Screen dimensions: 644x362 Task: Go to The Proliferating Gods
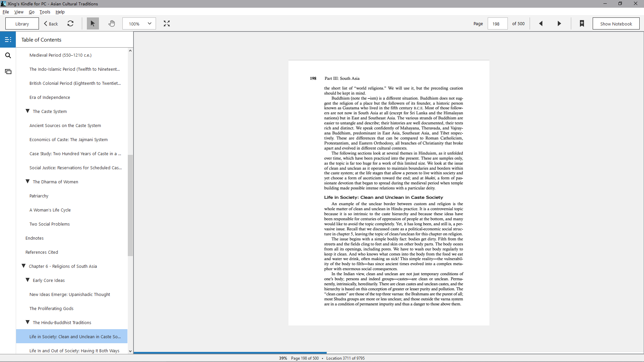(51, 309)
